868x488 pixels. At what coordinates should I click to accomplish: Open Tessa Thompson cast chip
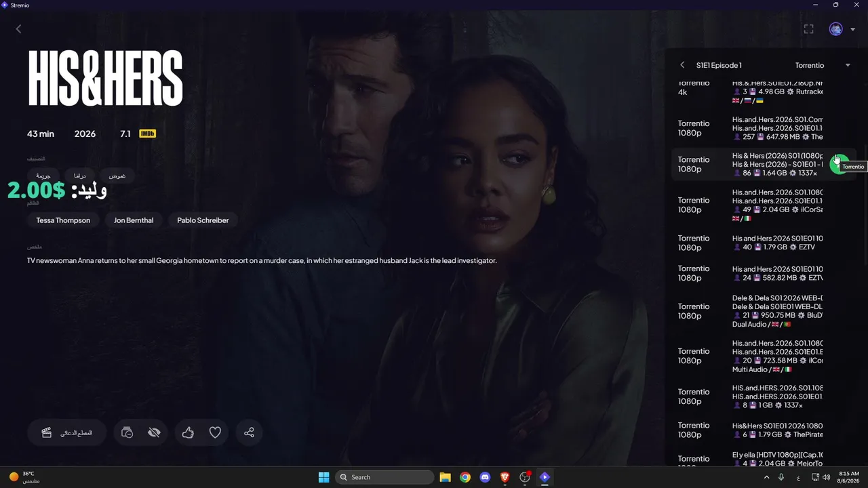[63, 220]
